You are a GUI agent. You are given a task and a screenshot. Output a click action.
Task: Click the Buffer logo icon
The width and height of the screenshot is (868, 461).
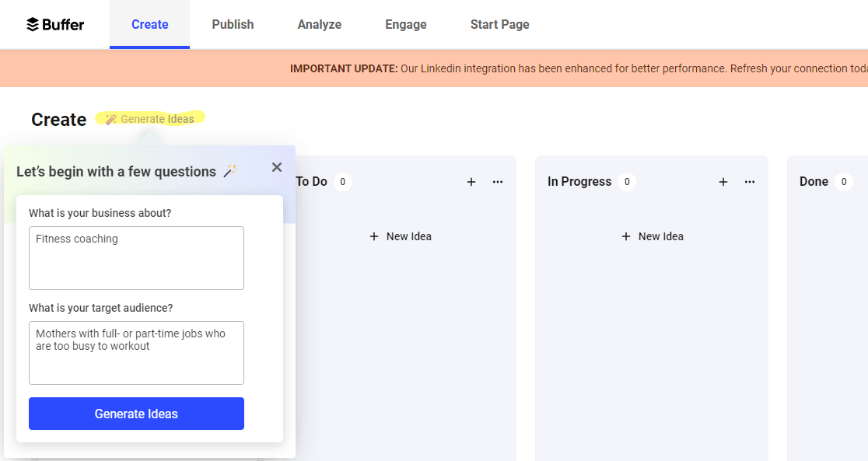click(x=33, y=24)
